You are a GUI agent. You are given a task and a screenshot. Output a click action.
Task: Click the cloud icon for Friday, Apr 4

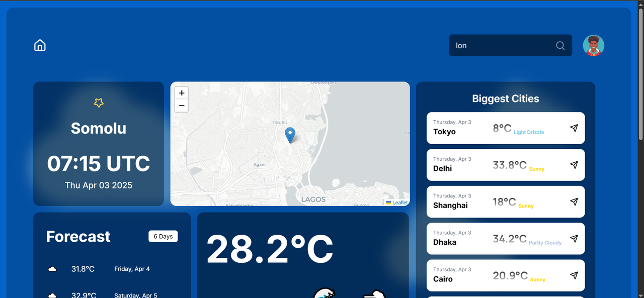[52, 269]
